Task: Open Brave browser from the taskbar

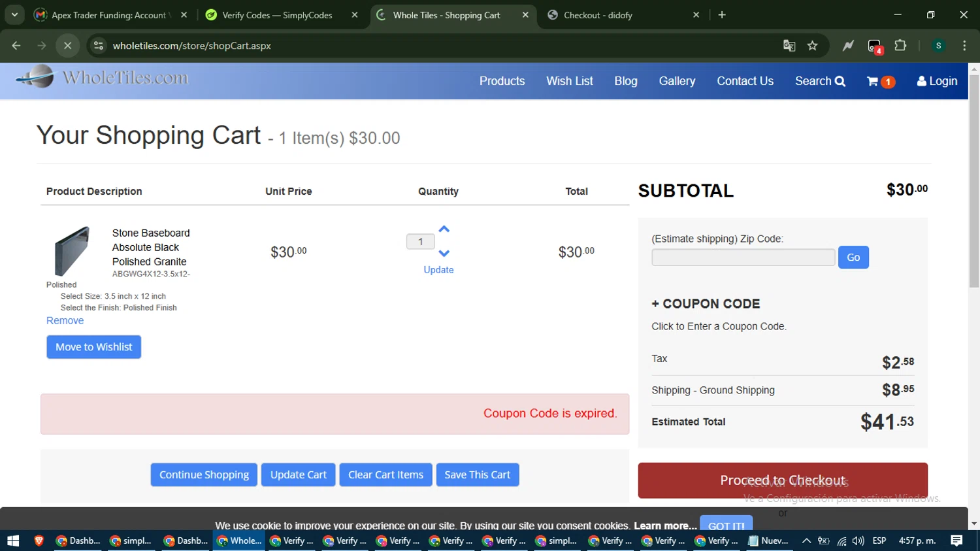Action: (39, 541)
